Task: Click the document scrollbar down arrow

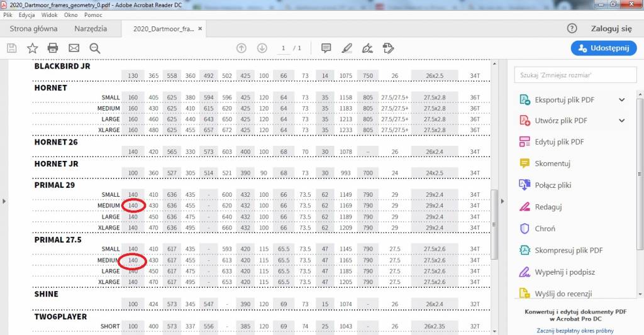Action: 494,331
